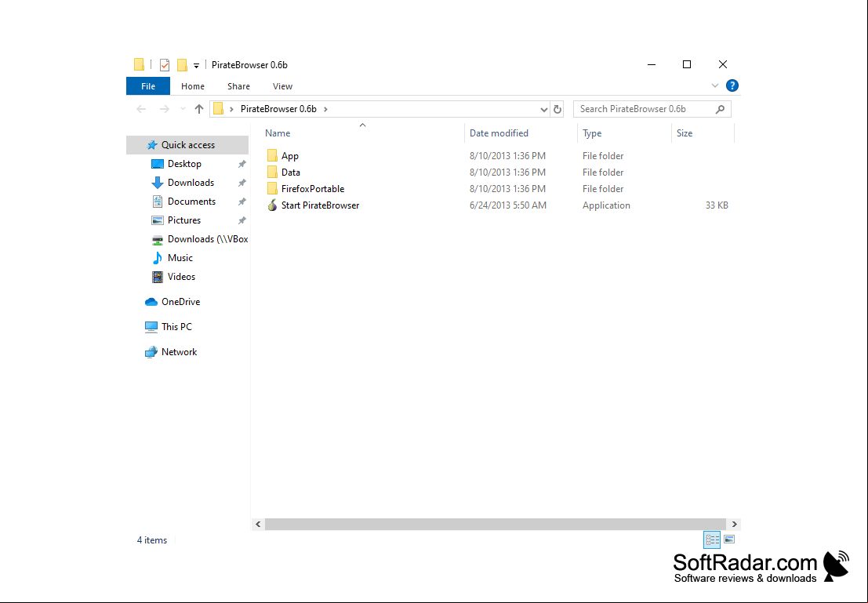Click the 4 items status bar text

pyautogui.click(x=151, y=540)
